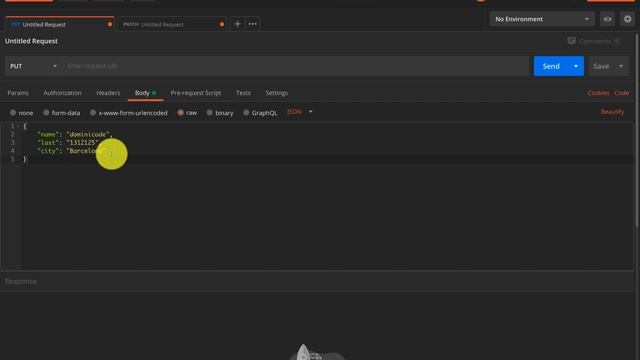Select the x-www-form-urlencoded body type

point(93,112)
